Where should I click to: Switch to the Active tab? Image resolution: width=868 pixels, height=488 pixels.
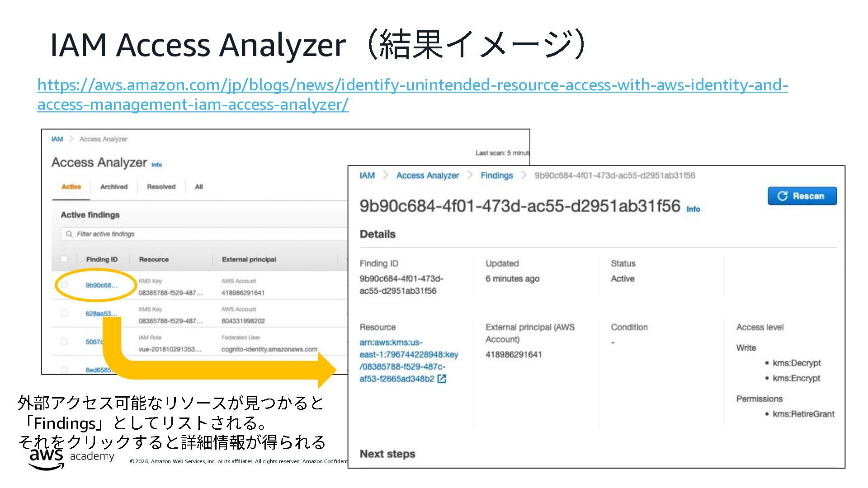pos(71,187)
